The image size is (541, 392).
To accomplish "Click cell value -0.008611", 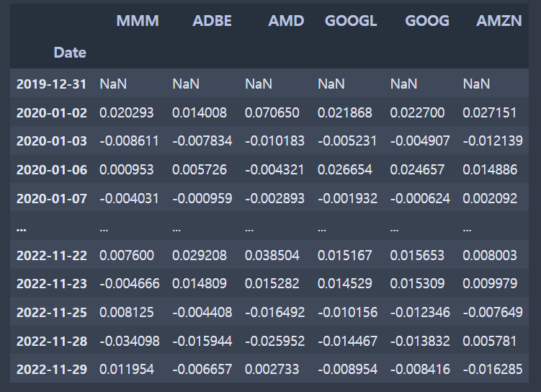I will coord(130,141).
